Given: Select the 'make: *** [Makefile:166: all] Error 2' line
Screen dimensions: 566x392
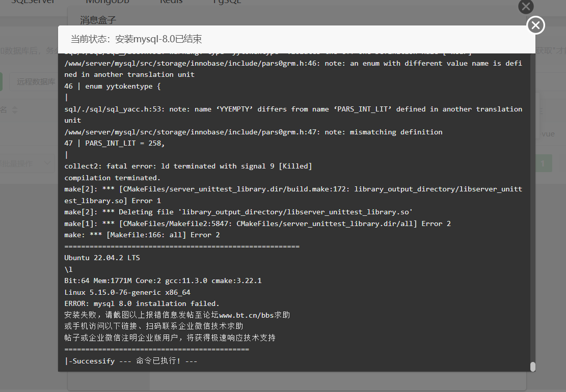Looking at the screenshot, I should (x=142, y=235).
